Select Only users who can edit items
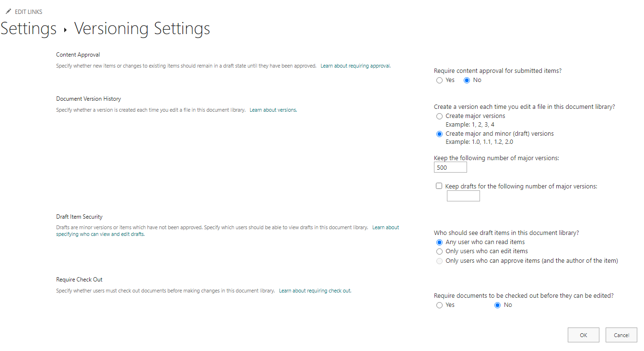This screenshot has height=351, width=644. point(439,252)
